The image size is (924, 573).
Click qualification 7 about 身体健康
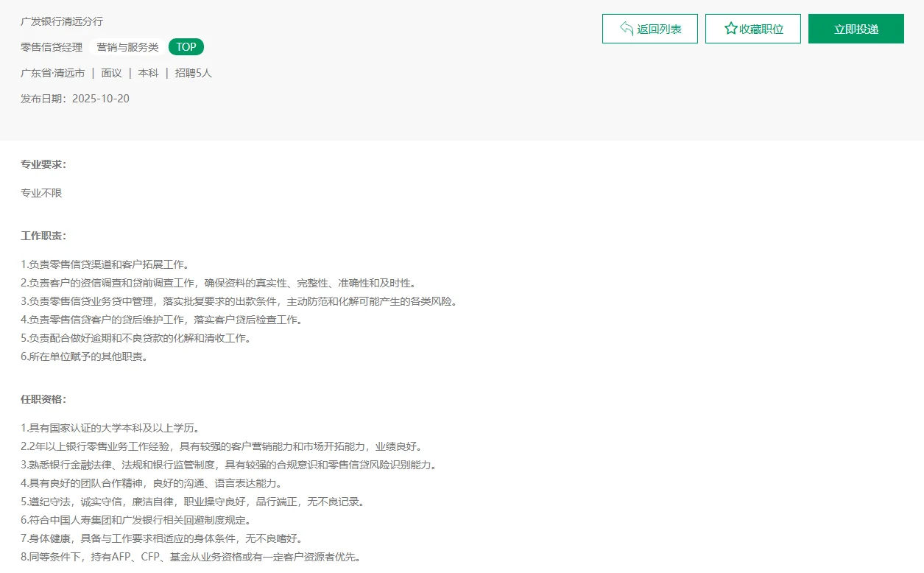162,538
